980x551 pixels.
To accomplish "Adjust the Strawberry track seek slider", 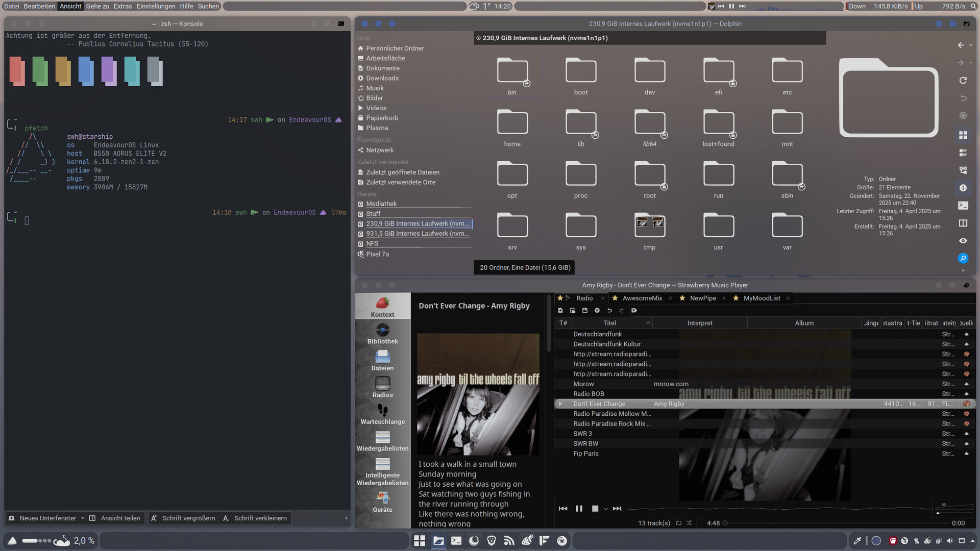I will [837, 523].
